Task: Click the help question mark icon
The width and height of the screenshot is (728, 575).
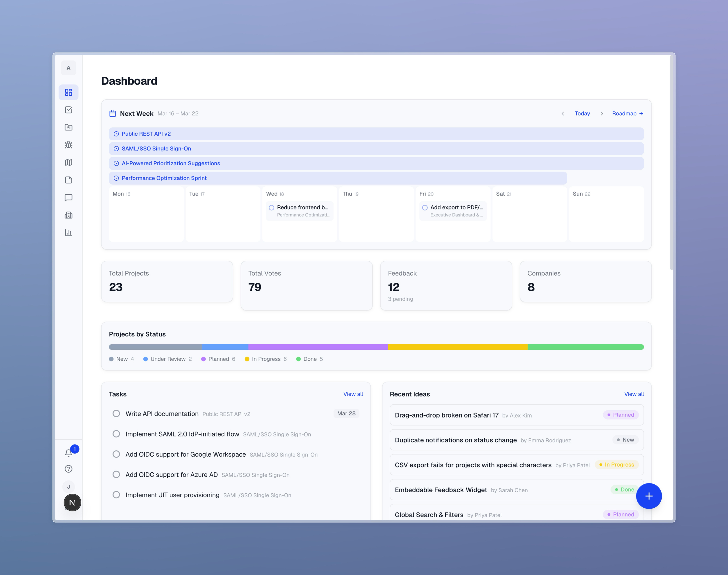Action: (68, 469)
